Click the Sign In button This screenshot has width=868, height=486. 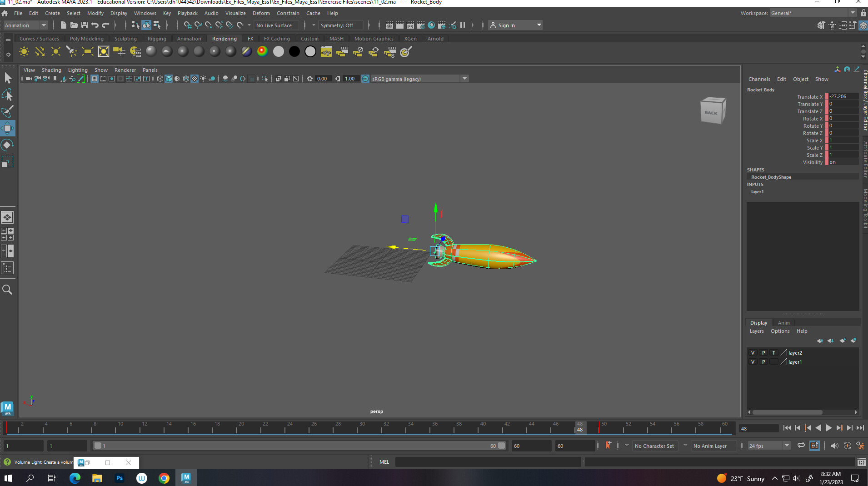(507, 25)
